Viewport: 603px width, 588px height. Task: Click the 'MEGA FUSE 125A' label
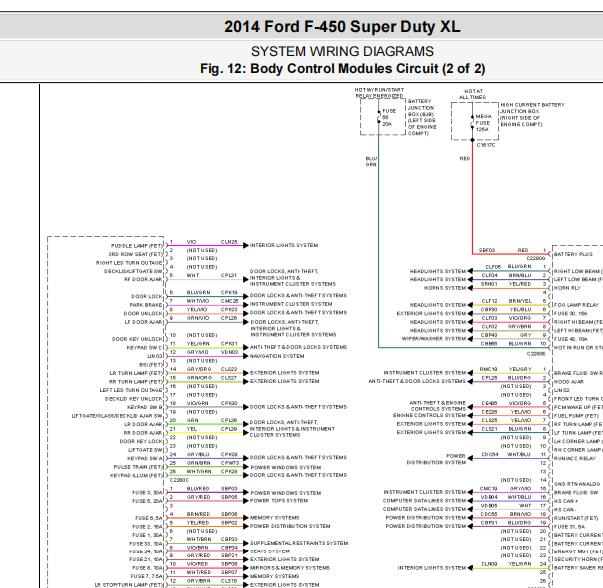pyautogui.click(x=483, y=123)
